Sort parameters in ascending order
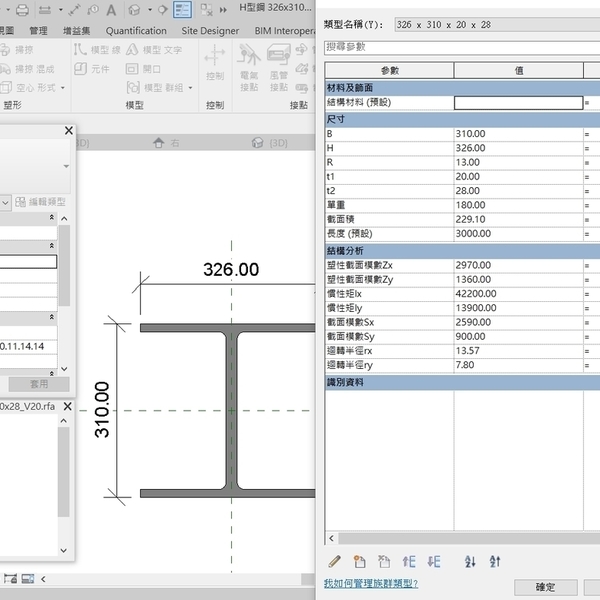Image resolution: width=600 pixels, height=600 pixels. [x=471, y=561]
